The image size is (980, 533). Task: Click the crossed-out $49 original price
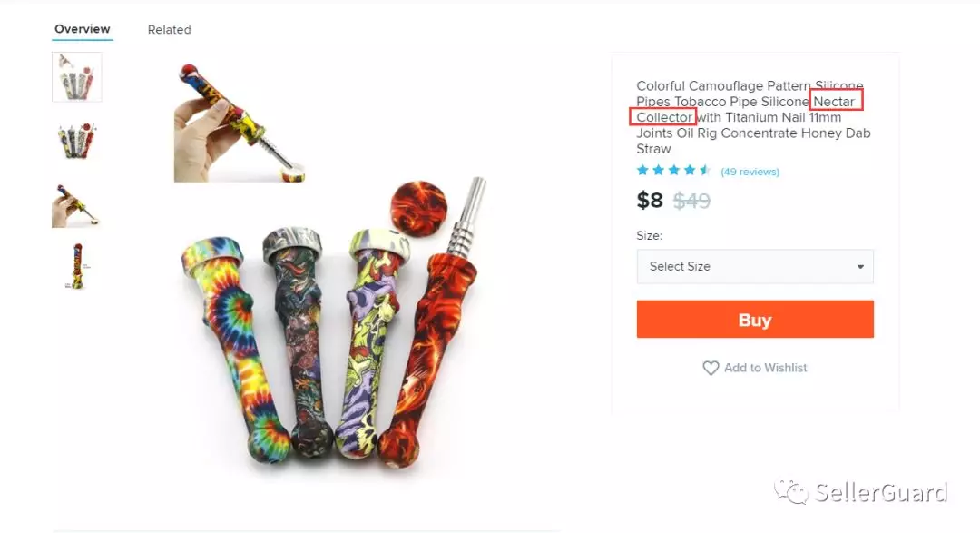pos(691,201)
